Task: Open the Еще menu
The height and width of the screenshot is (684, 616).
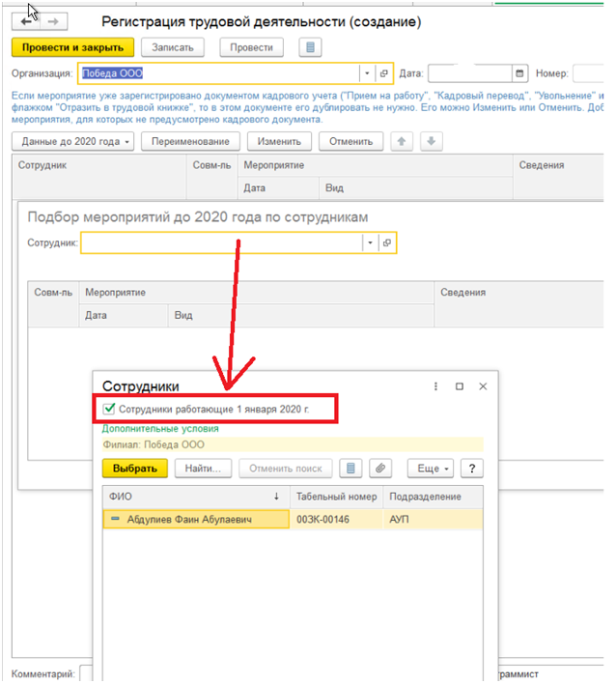Action: coord(431,468)
